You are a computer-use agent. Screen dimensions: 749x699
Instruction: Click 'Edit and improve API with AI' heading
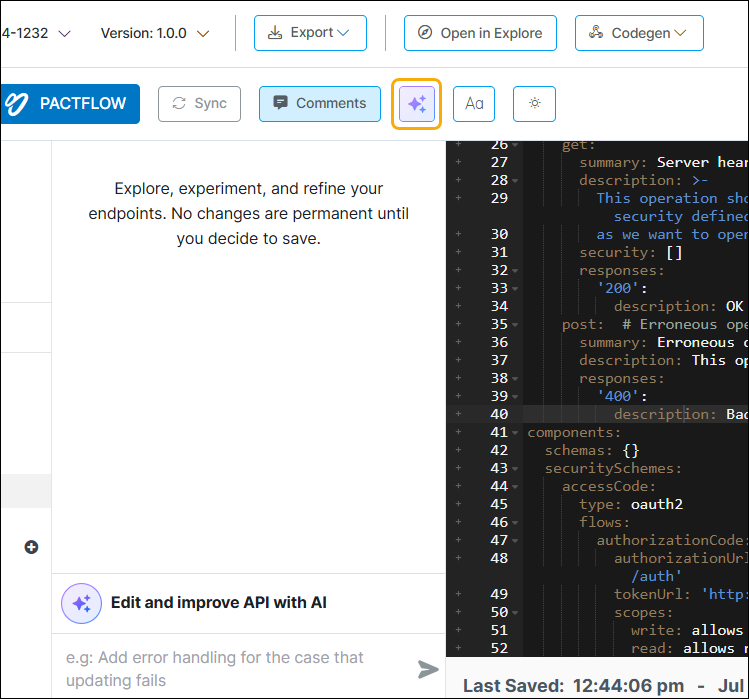(x=219, y=603)
